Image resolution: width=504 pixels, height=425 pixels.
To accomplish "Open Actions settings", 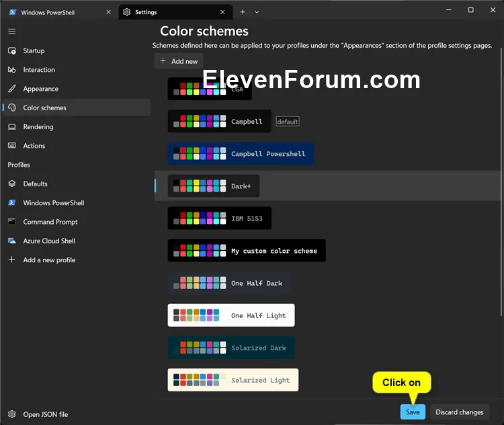I will pos(77,146).
